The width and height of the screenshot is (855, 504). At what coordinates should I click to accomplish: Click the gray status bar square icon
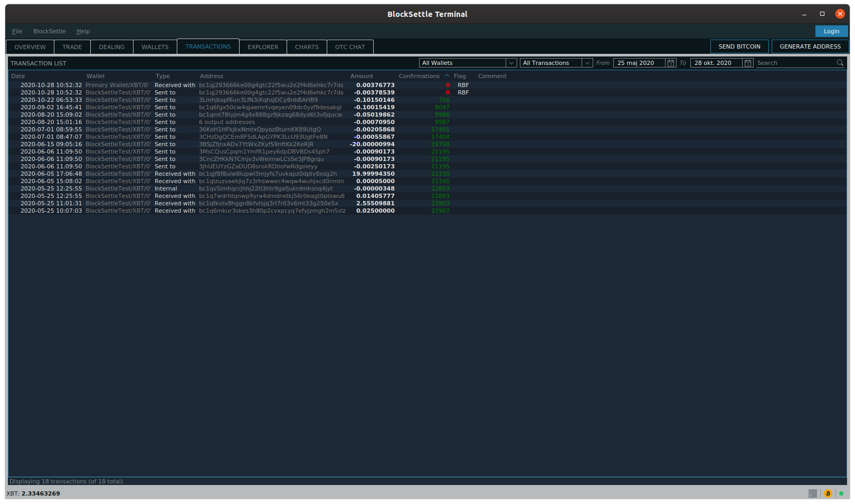[x=813, y=493]
